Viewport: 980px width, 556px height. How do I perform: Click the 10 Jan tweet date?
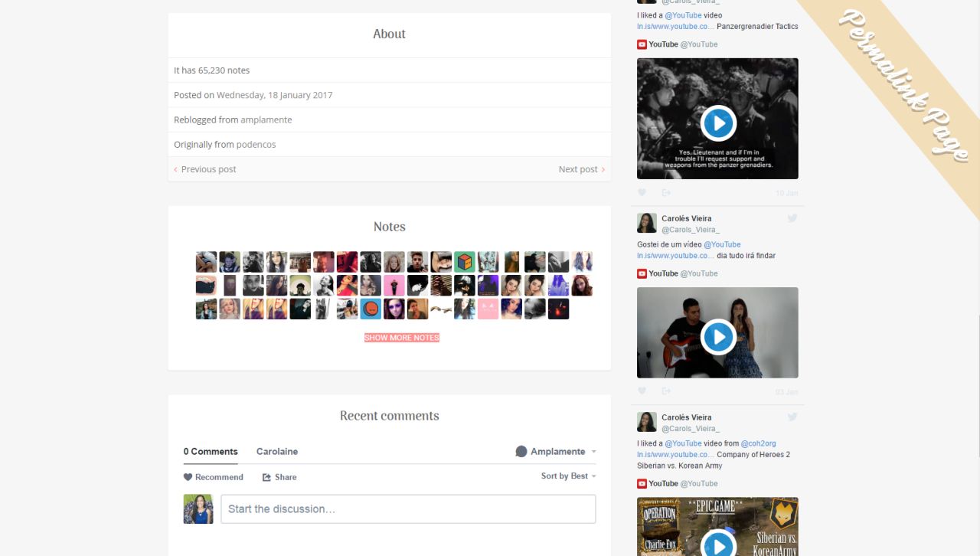[787, 193]
